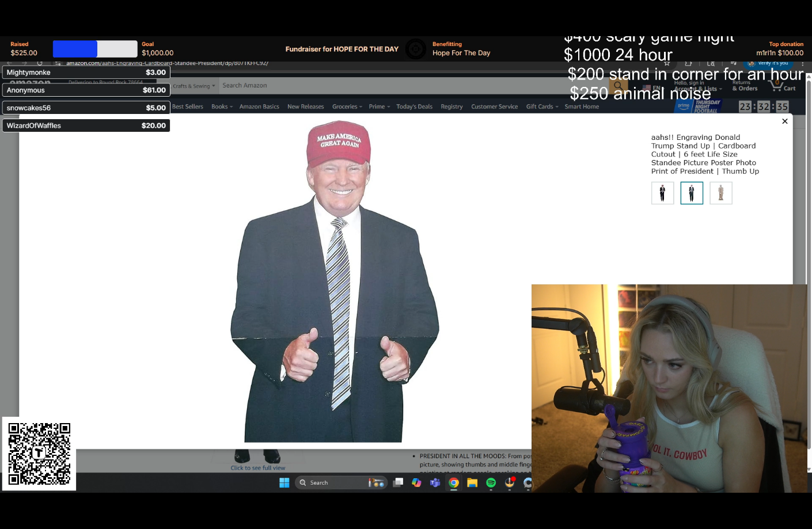Viewport: 812px width, 529px height.
Task: Click the 'Fundraiser for HOPE FOR THE DAY' title
Action: point(342,50)
